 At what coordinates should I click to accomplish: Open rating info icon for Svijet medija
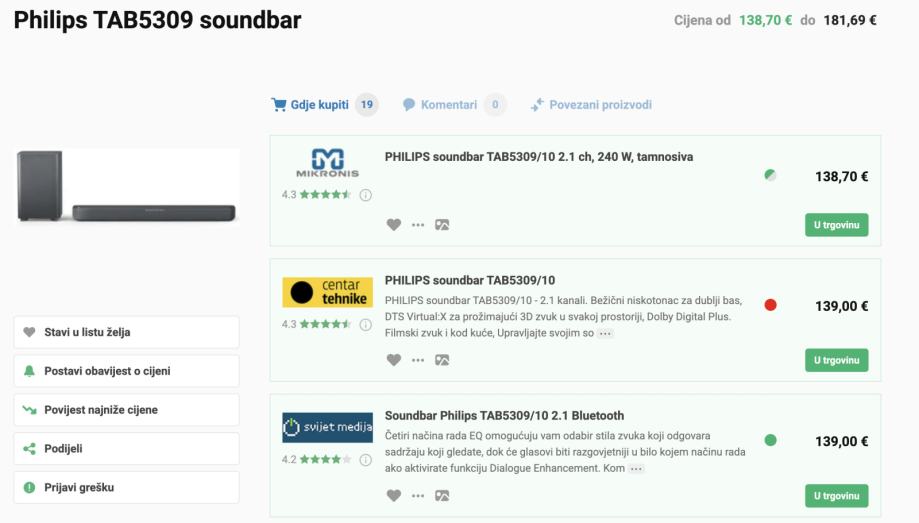pyautogui.click(x=365, y=460)
